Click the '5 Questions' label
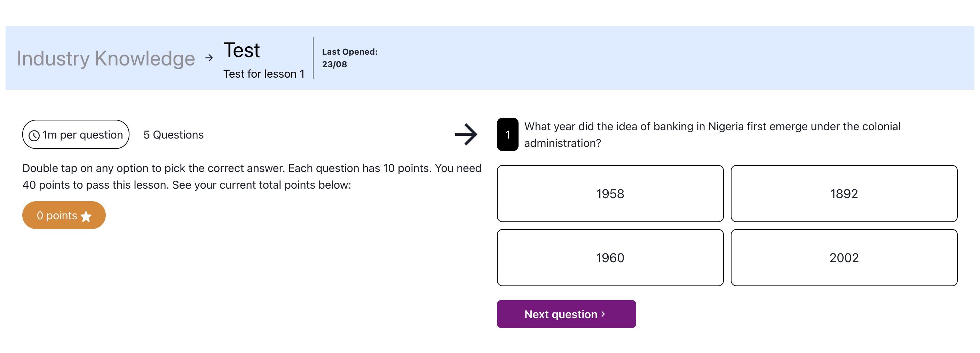The width and height of the screenshot is (980, 353). point(173,135)
